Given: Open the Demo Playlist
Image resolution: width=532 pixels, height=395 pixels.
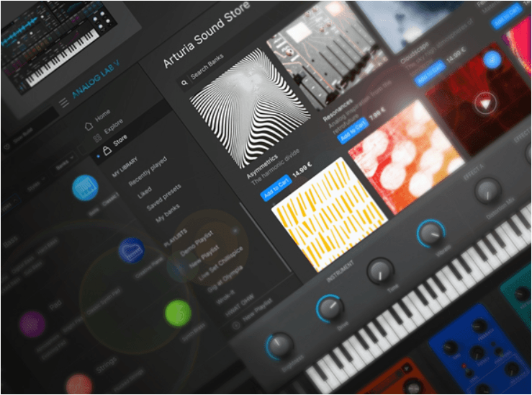Looking at the screenshot, I should 197,243.
